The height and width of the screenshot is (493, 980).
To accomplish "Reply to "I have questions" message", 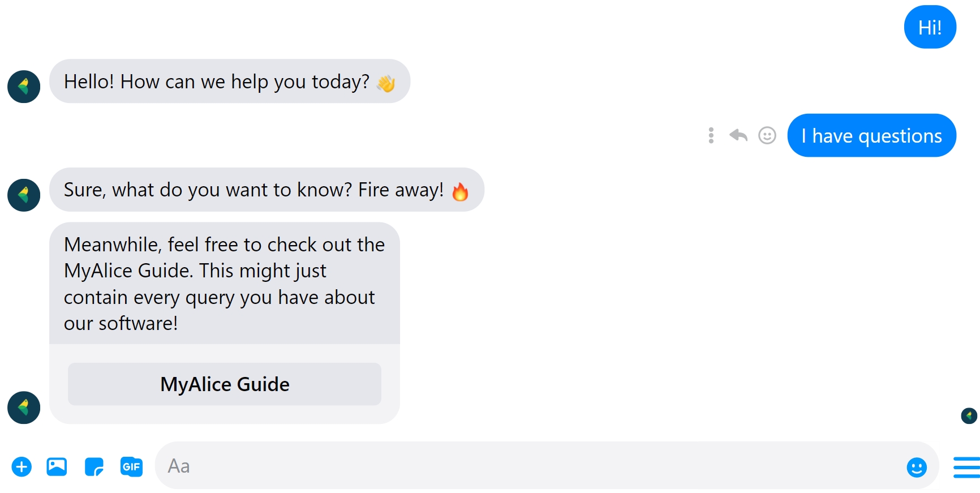I will click(738, 135).
